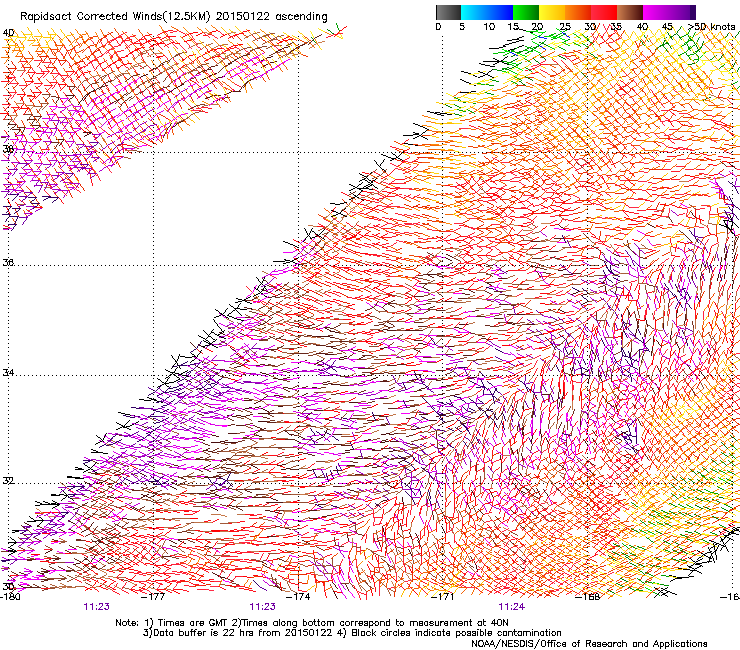Click the '>50 knots' legend label

tap(712, 27)
